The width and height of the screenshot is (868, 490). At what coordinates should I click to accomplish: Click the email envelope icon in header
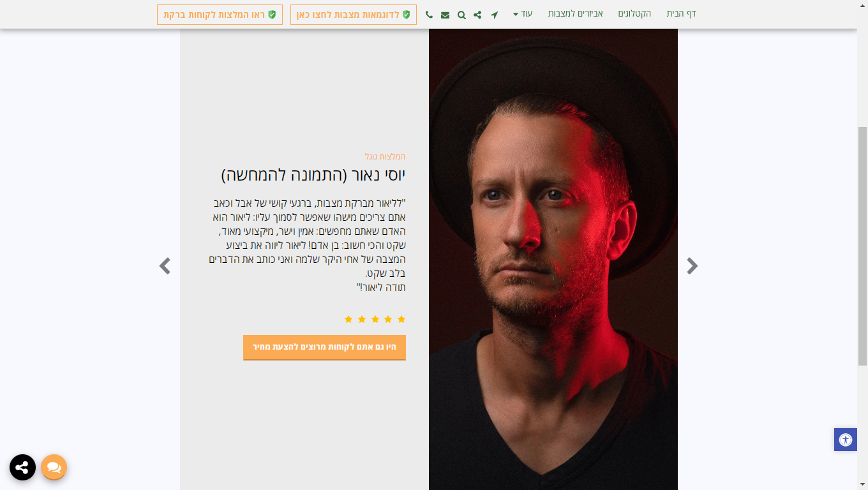click(x=445, y=15)
